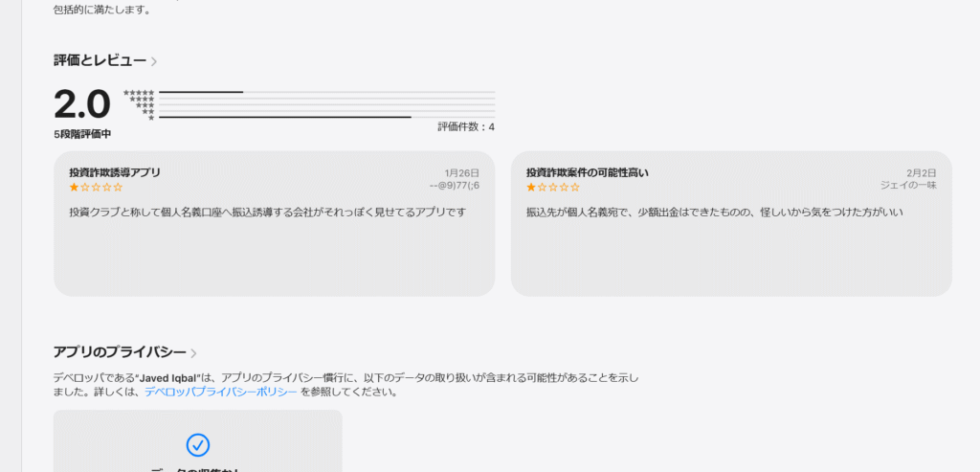
Task: Click the reviewer name ジェイの一味
Action: pos(908,185)
